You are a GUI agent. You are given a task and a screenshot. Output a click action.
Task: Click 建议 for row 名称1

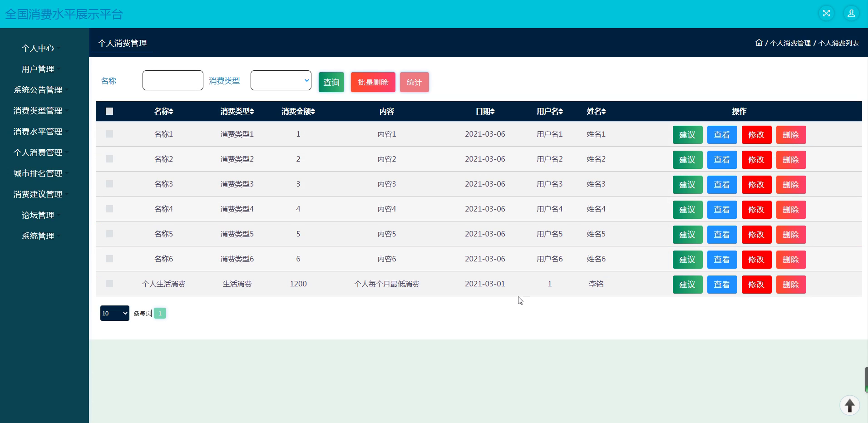(x=687, y=135)
